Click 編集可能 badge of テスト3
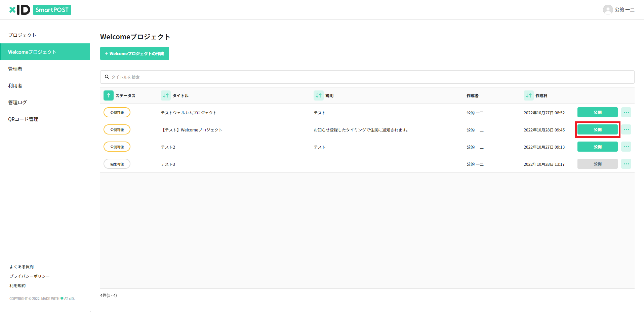This screenshot has width=644, height=312. pyautogui.click(x=117, y=164)
